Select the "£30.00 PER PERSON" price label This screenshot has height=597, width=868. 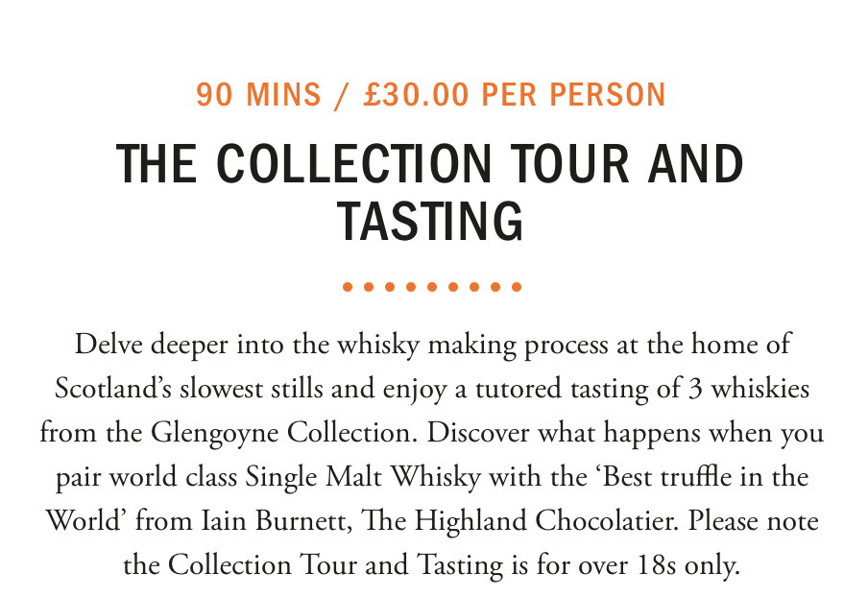point(515,94)
